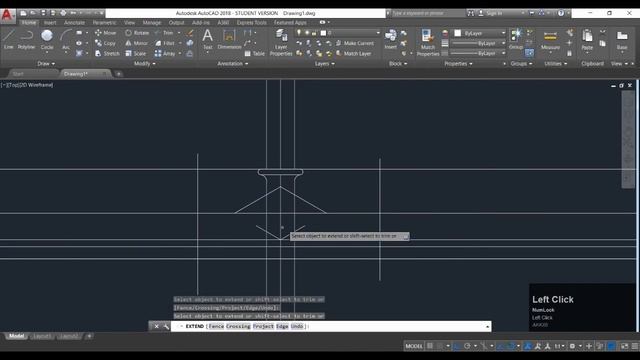Open the View ribbon tab
640x360 pixels.
(129, 22)
